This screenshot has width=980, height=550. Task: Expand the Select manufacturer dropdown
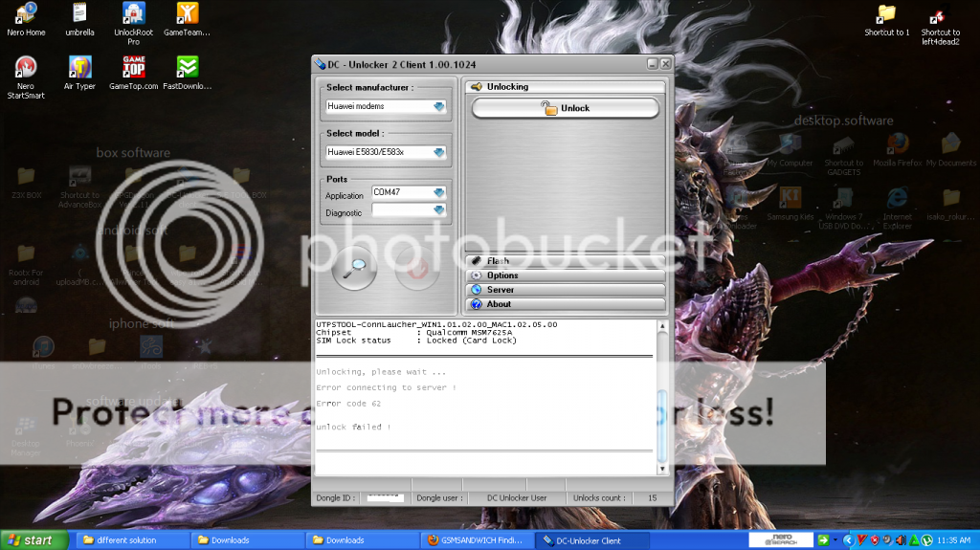click(x=439, y=107)
